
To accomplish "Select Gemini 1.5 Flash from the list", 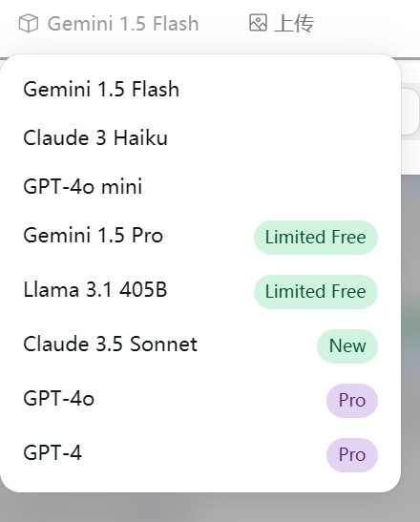I will tap(200, 89).
